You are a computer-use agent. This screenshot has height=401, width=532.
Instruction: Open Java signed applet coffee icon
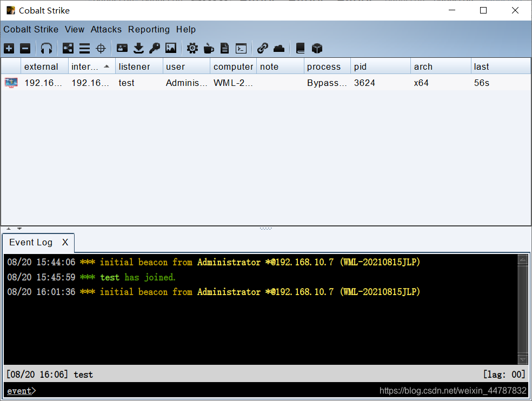point(209,49)
